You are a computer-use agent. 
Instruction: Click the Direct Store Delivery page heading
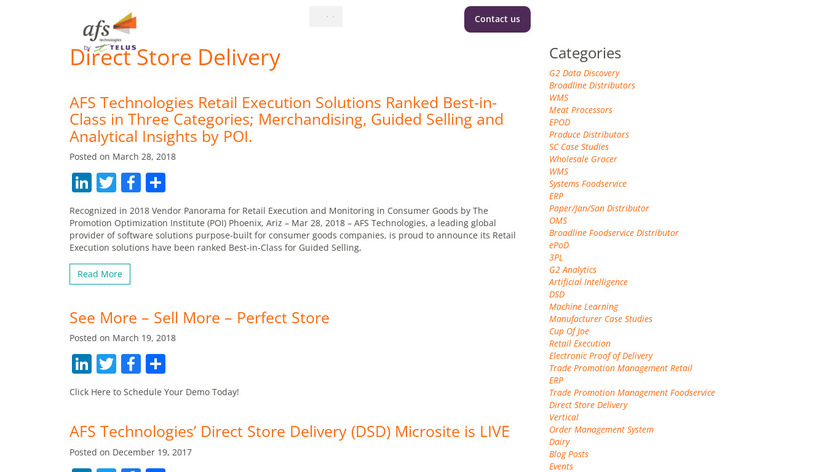click(175, 58)
